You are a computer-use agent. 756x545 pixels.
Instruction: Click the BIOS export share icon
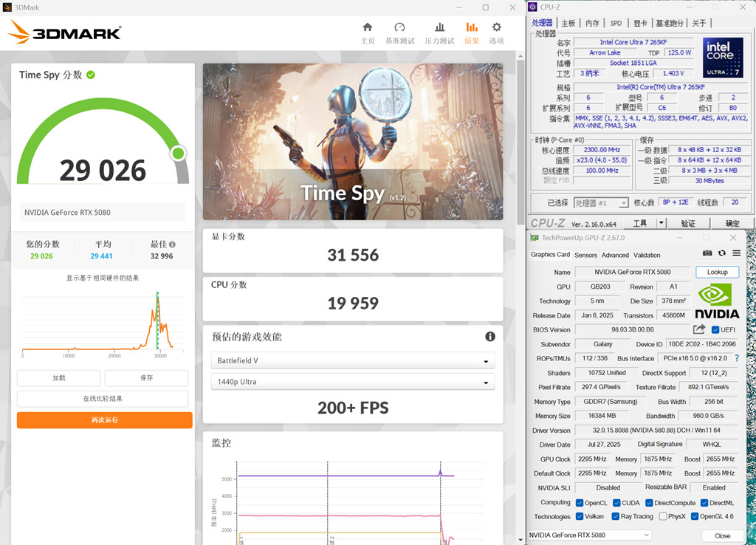click(x=699, y=329)
